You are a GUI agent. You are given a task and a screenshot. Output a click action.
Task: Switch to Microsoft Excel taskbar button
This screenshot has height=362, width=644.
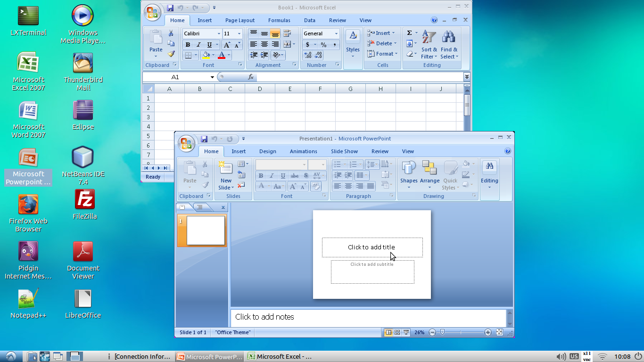280,357
